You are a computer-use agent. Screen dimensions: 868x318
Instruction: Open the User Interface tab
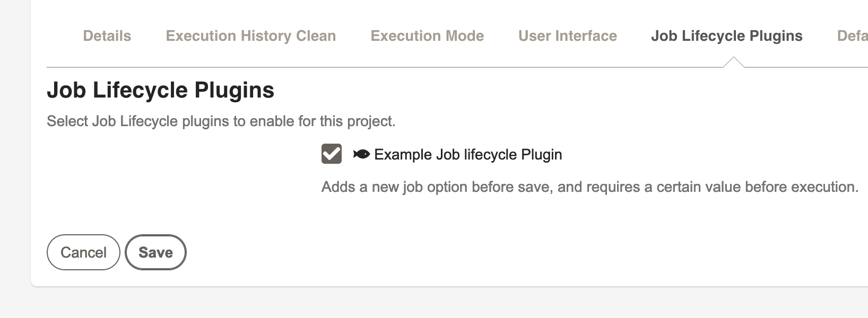(567, 36)
